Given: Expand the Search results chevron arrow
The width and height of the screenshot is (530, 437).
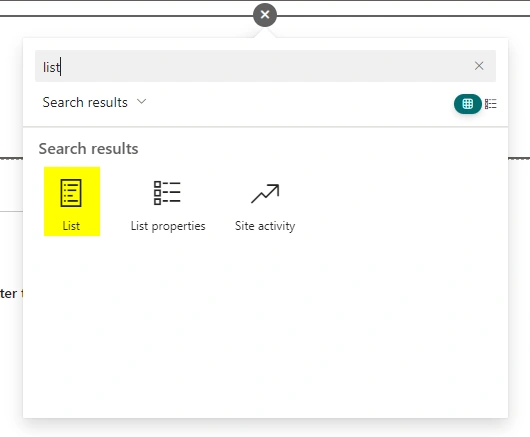Looking at the screenshot, I should [141, 101].
